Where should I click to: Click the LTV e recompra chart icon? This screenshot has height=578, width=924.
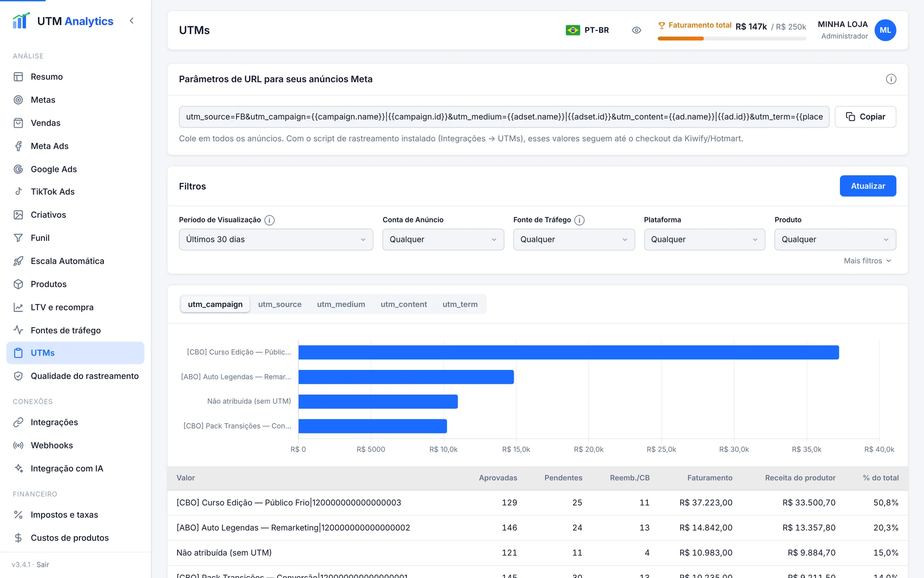pos(18,307)
